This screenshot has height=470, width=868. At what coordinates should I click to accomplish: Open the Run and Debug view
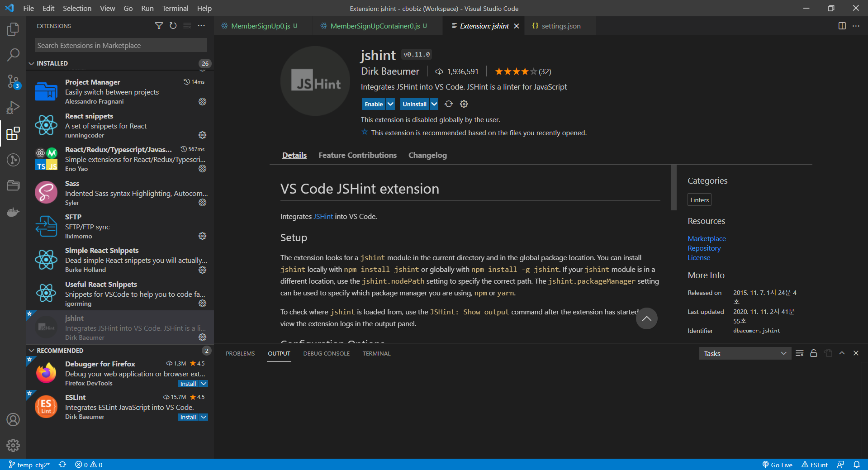pyautogui.click(x=13, y=108)
